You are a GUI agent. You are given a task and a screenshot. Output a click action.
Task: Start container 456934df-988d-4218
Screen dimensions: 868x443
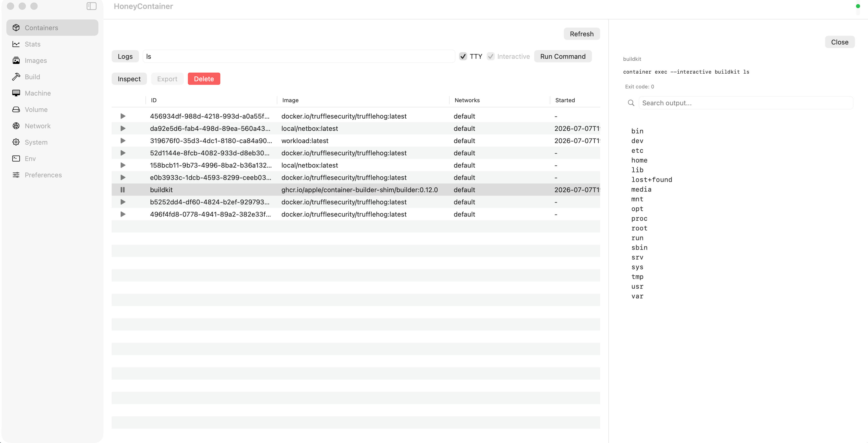(x=123, y=116)
